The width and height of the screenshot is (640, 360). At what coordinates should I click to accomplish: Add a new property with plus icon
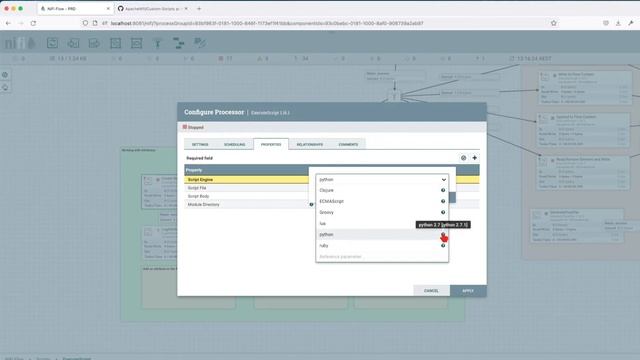coord(474,158)
